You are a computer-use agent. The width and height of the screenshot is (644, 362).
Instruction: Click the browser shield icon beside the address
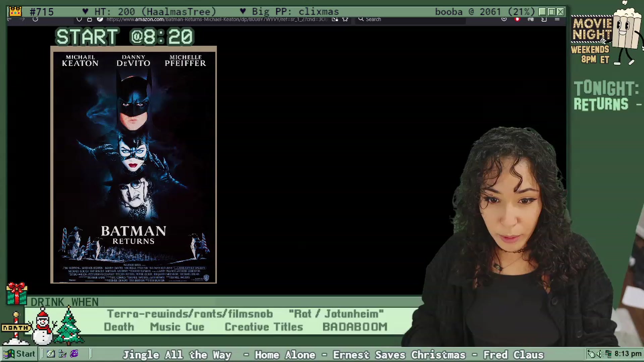tap(79, 19)
